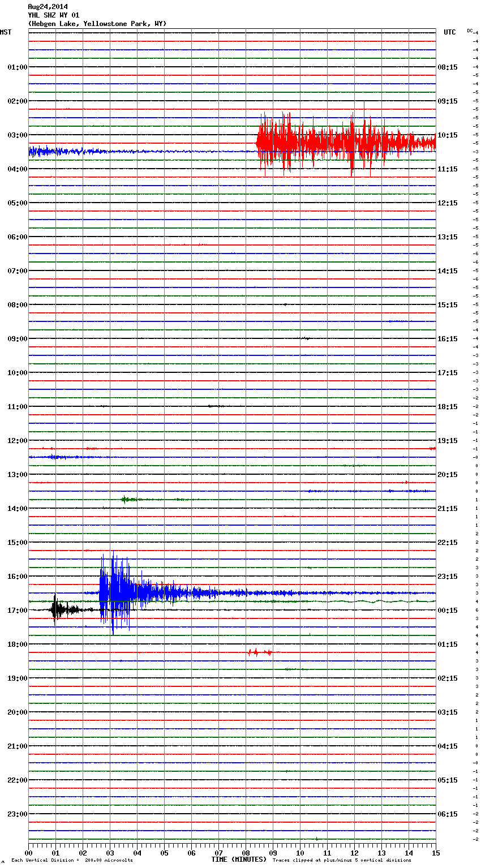Screen dimensions: 481x868
Task: Click the minute 15 axis tick label
Action: tap(436, 853)
